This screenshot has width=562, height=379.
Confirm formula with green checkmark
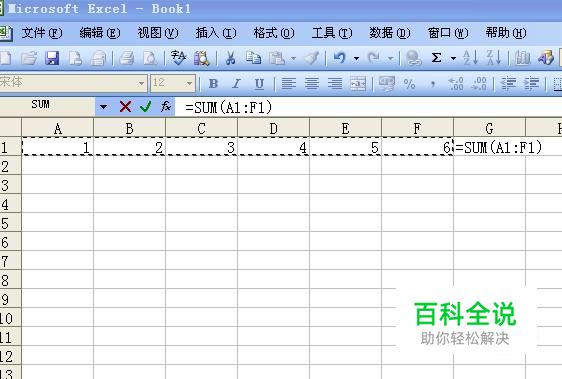pos(146,106)
